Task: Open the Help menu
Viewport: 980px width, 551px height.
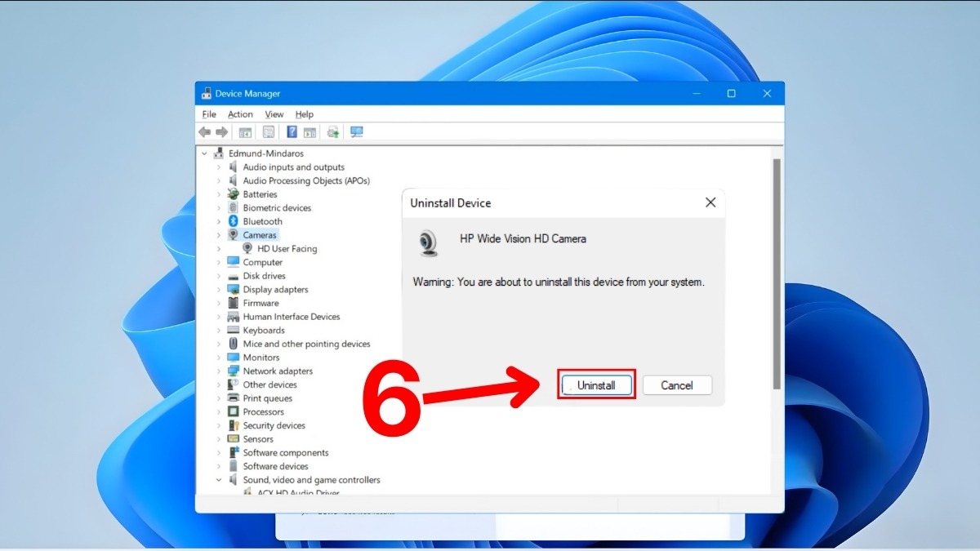Action: (305, 114)
